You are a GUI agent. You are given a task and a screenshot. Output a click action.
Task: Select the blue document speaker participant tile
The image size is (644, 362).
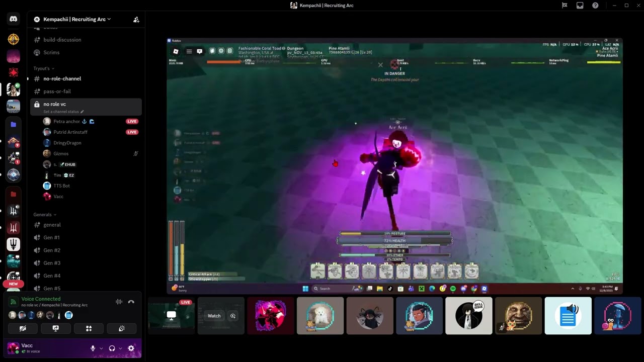tap(568, 316)
